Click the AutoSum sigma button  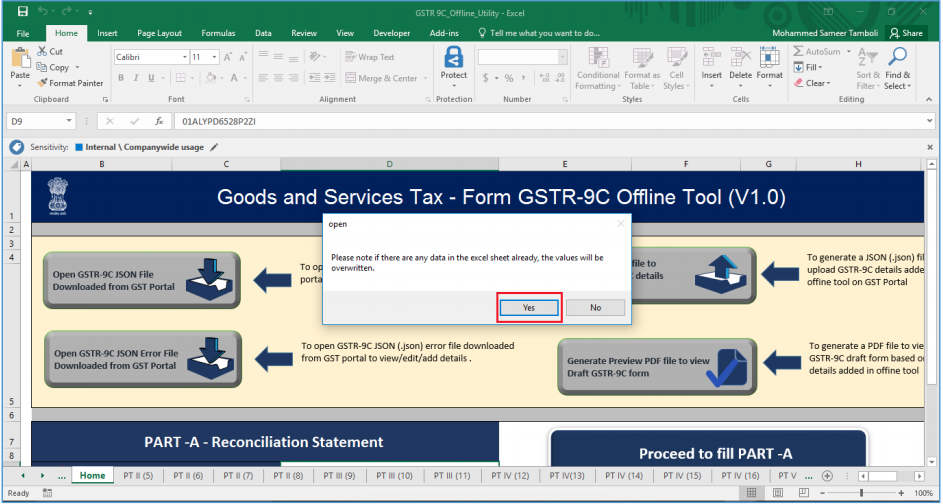click(816, 52)
